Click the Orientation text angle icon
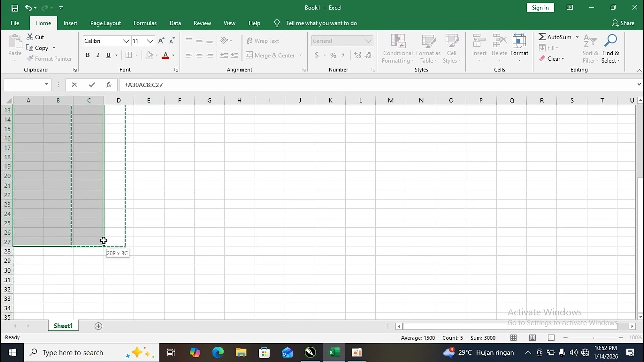This screenshot has height=362, width=644. click(224, 41)
